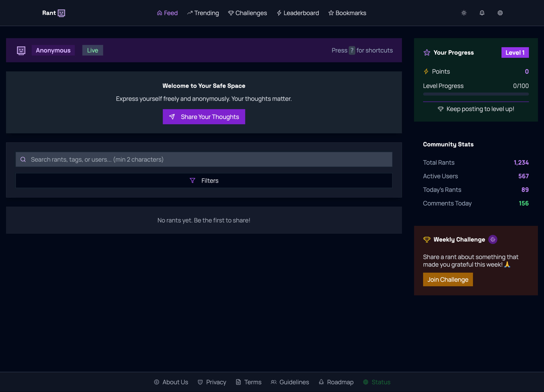Click the search magnifier icon
This screenshot has width=544, height=392.
click(x=23, y=159)
